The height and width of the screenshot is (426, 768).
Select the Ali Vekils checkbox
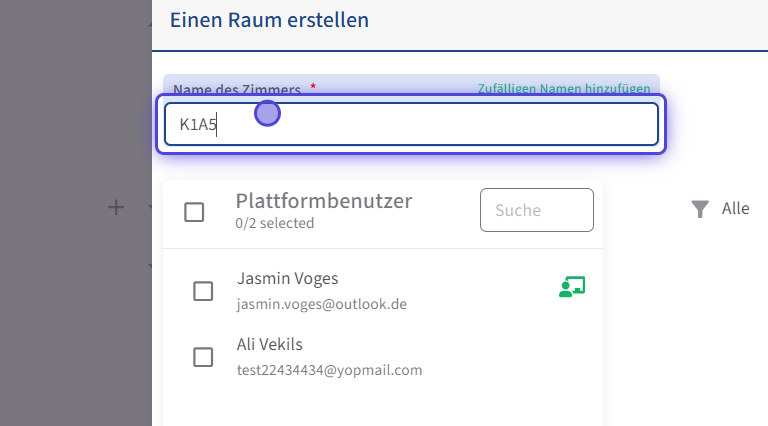(x=203, y=357)
